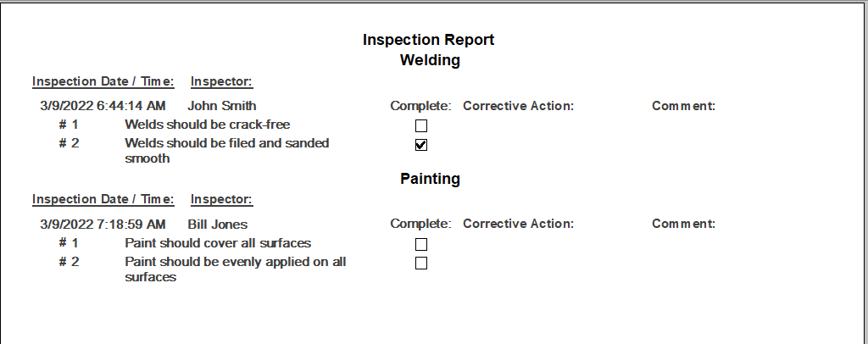Click the Inspector label in the Painting section
Viewport: 868px width, 344px height.
pyautogui.click(x=222, y=200)
